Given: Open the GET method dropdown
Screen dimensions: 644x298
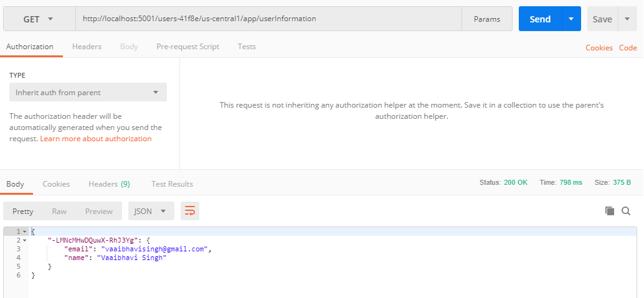Looking at the screenshot, I should coord(39,19).
